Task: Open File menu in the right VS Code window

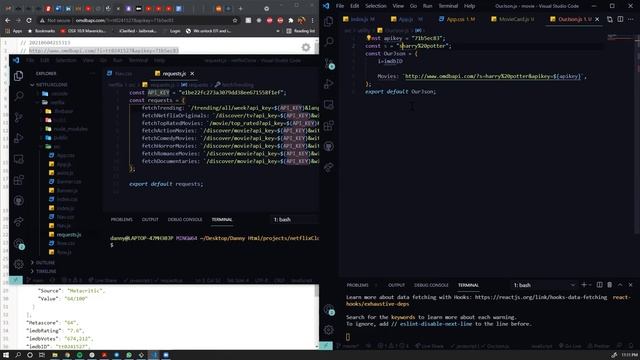Action: tap(340, 6)
